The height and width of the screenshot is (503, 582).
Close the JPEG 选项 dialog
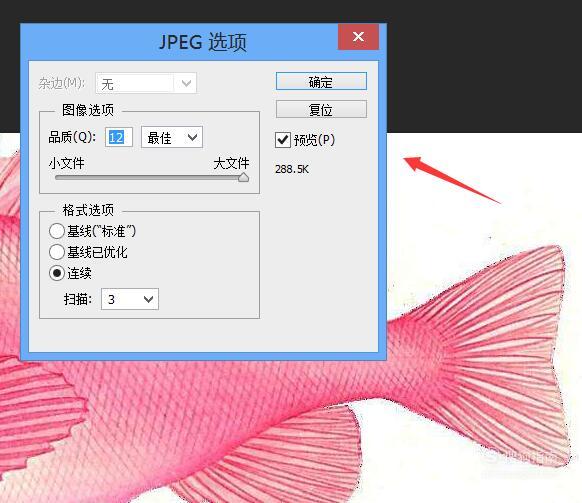coord(358,37)
